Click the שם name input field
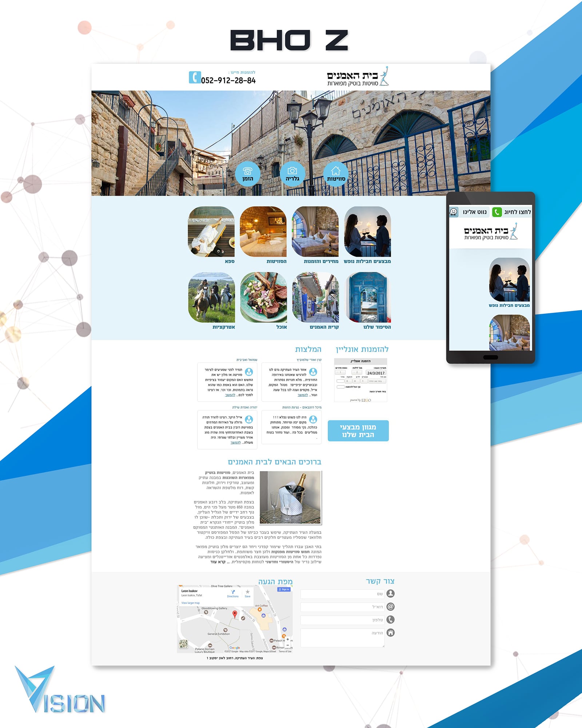 pos(342,594)
